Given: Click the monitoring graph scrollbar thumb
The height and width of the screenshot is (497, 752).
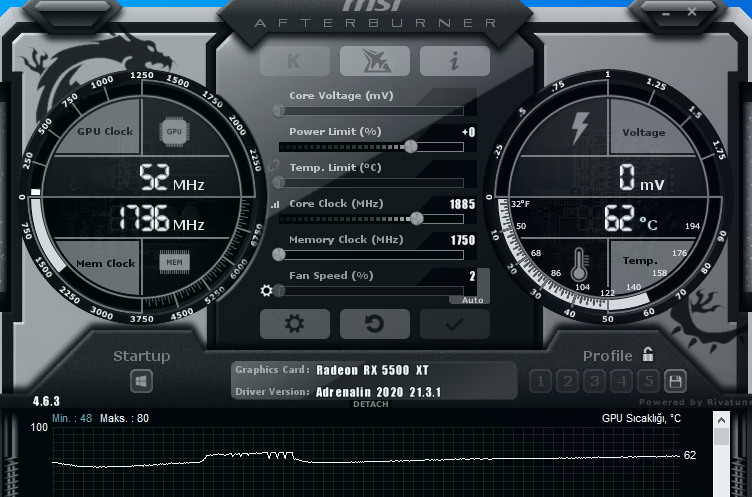Looking at the screenshot, I should 721,437.
